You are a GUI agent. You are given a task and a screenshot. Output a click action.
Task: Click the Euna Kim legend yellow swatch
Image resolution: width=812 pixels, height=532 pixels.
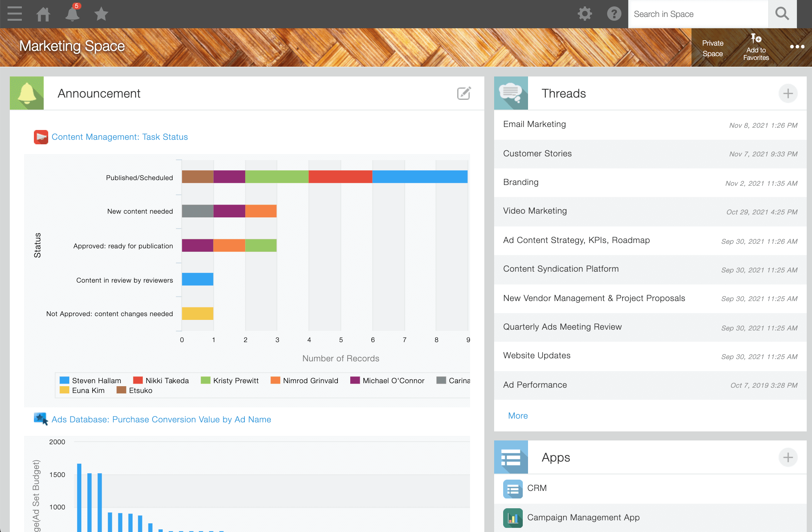tap(64, 390)
